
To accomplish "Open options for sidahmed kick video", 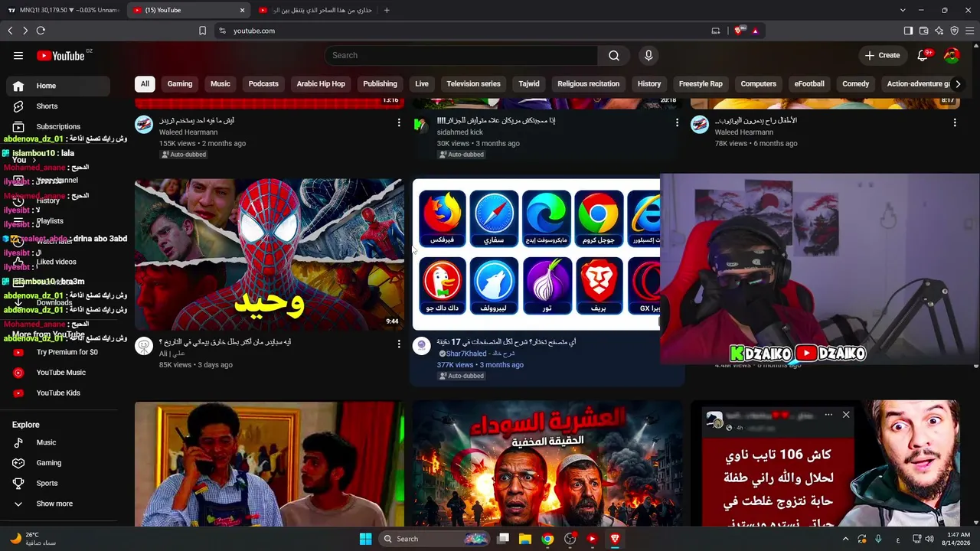I will (x=677, y=122).
